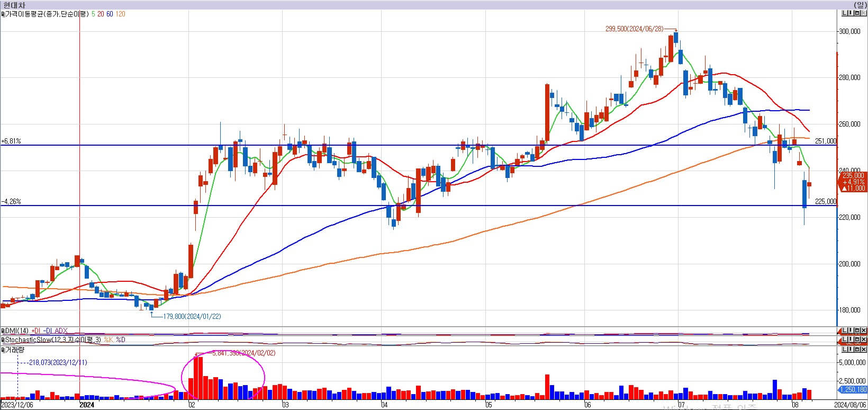Image resolution: width=868 pixels, height=410 pixels.
Task: Select the horizontal line labeled 251,000
Action: [418, 145]
